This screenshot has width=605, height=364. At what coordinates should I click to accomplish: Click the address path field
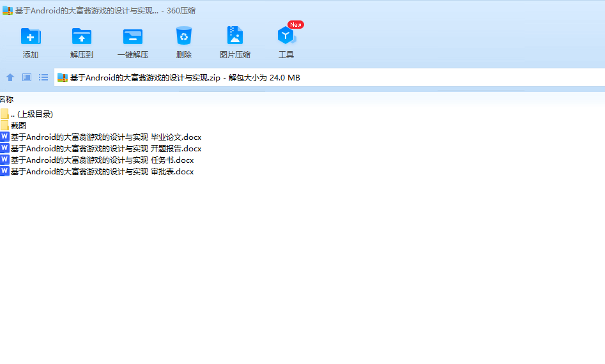(x=330, y=77)
